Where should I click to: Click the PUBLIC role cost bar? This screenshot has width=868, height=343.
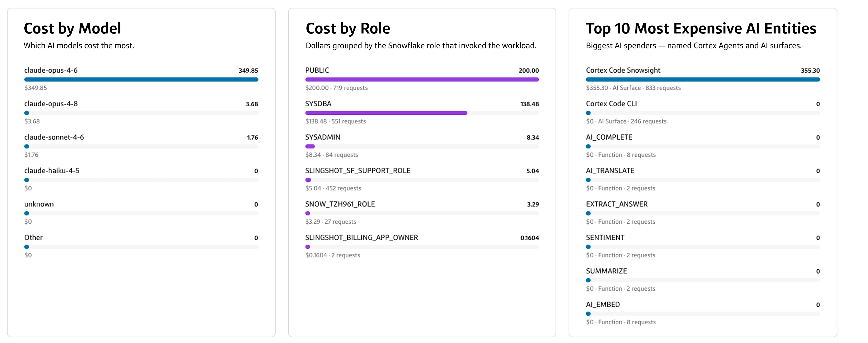pos(422,80)
